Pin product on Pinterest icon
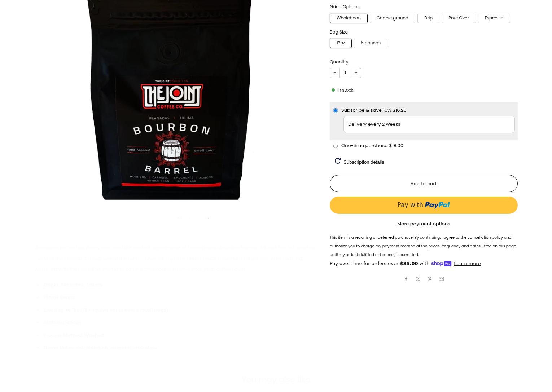The image size is (552, 392). [x=429, y=279]
